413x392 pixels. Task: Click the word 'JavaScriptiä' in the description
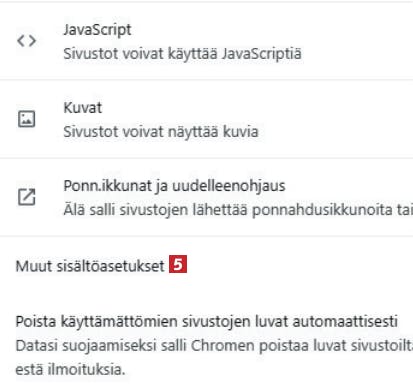[262, 54]
